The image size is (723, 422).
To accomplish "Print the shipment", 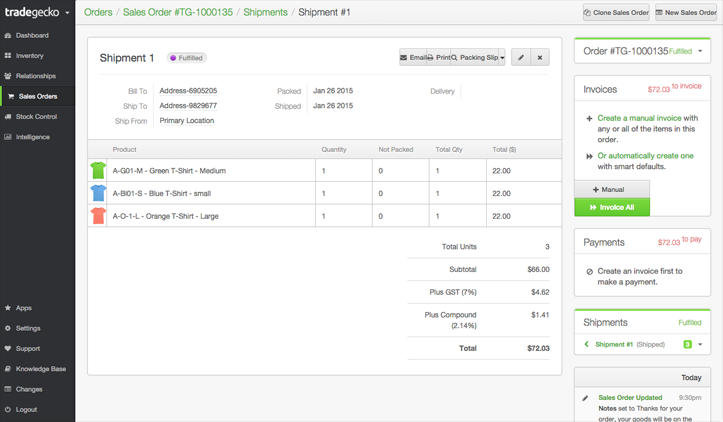I will tap(439, 58).
